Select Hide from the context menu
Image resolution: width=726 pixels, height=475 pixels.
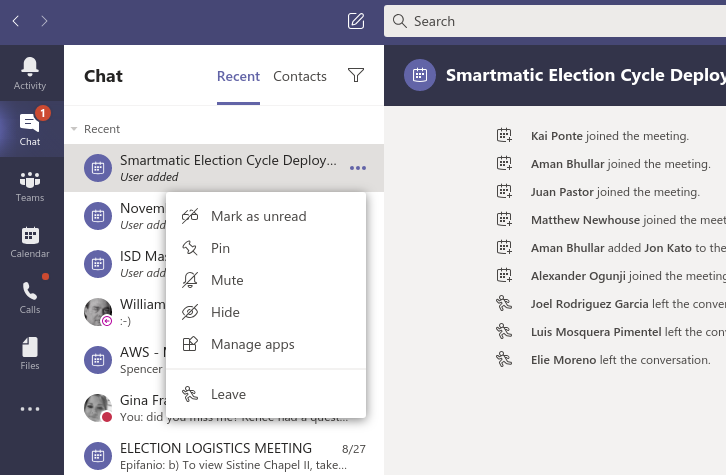[266, 312]
